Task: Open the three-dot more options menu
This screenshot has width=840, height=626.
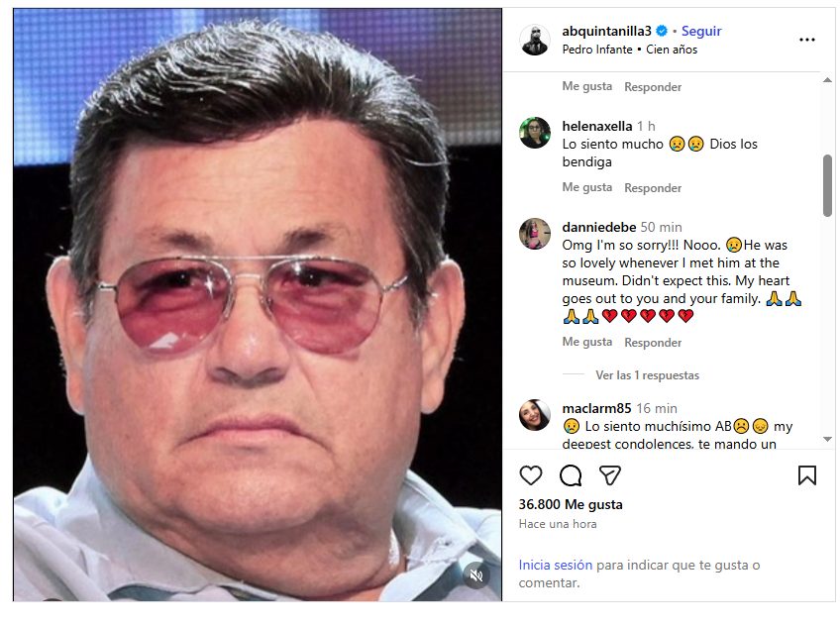Action: [x=807, y=40]
